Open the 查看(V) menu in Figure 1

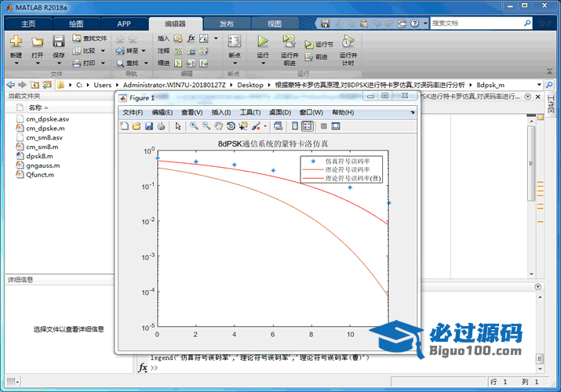(191, 113)
